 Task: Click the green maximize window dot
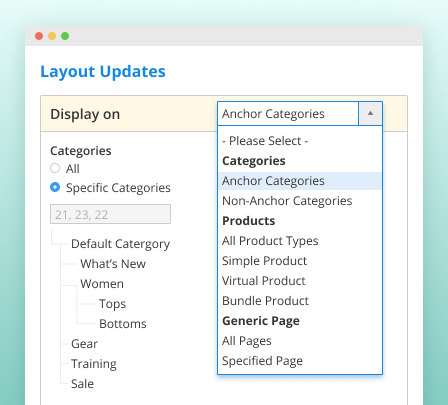pos(65,36)
